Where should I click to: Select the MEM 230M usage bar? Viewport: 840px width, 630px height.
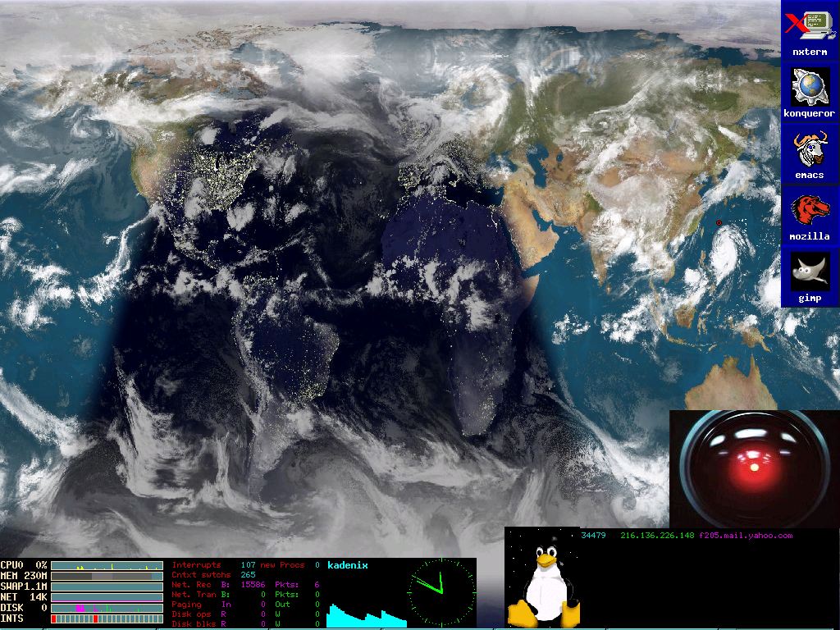tap(107, 577)
